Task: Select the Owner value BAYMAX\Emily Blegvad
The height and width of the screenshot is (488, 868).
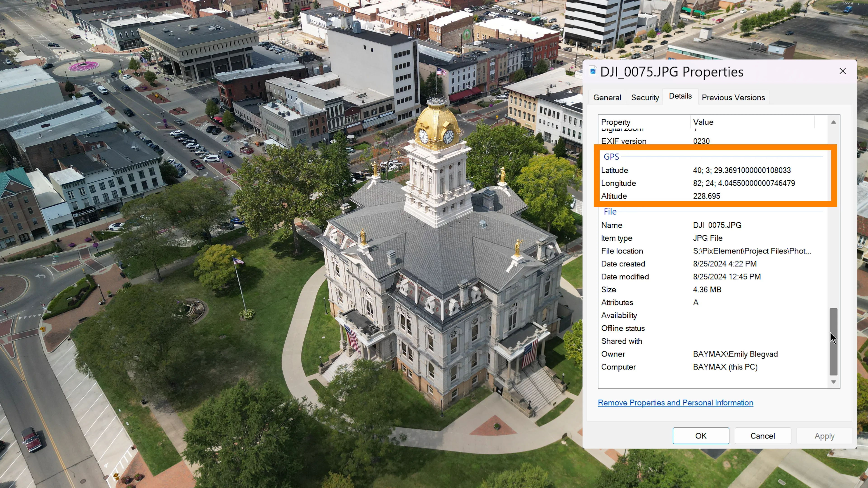Action: pyautogui.click(x=735, y=354)
